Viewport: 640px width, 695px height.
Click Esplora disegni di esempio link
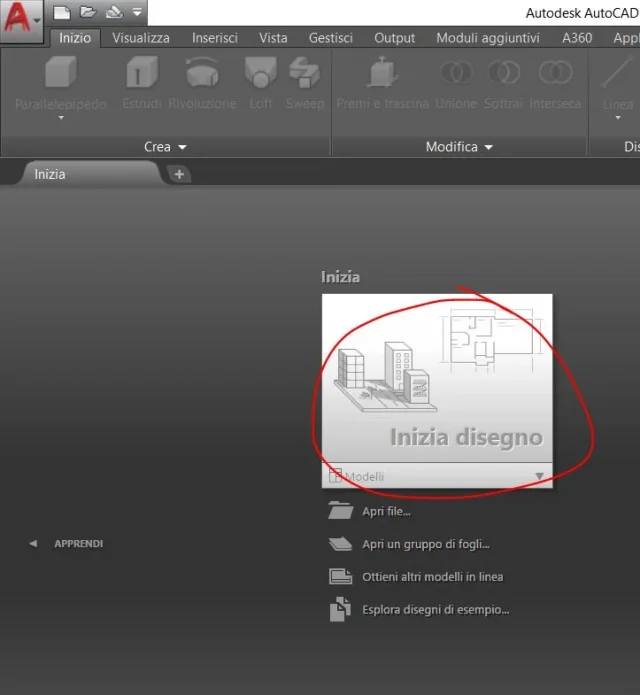pyautogui.click(x=435, y=609)
